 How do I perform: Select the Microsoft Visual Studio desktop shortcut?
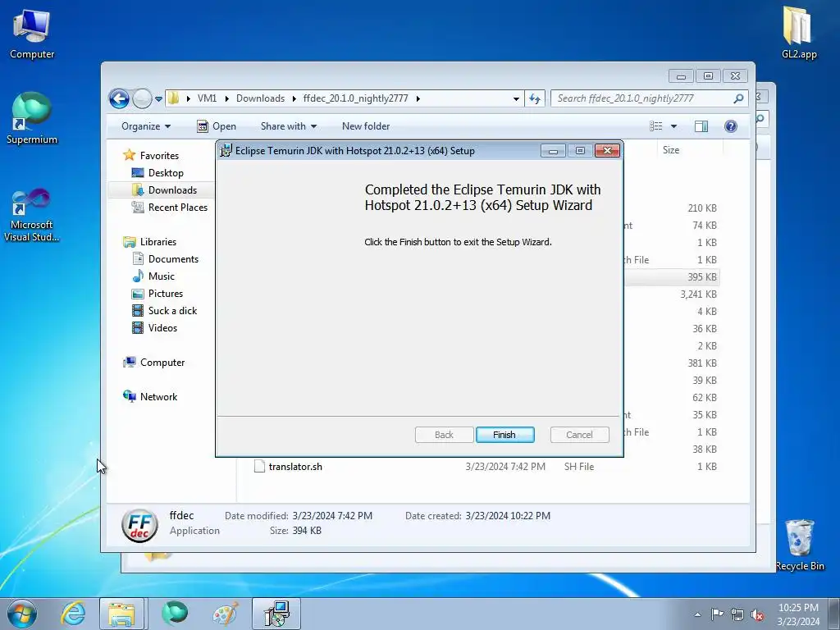point(32,216)
